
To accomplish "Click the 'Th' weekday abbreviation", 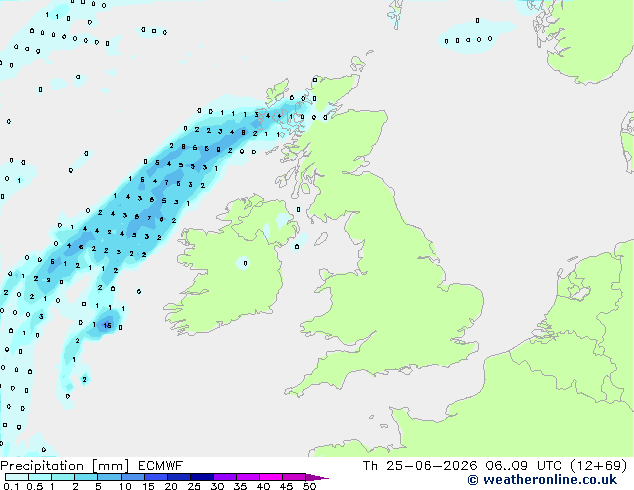I will pos(370,466).
